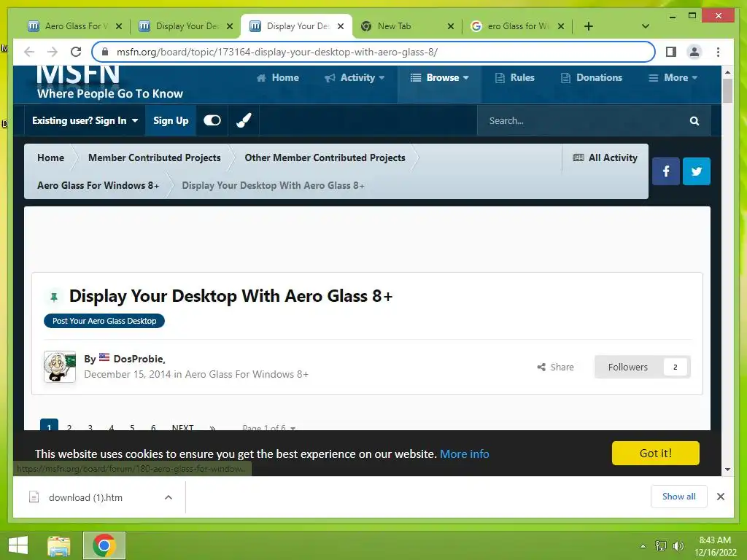Open Member Contributed Projects breadcrumb
The width and height of the screenshot is (747, 560).
click(x=155, y=157)
